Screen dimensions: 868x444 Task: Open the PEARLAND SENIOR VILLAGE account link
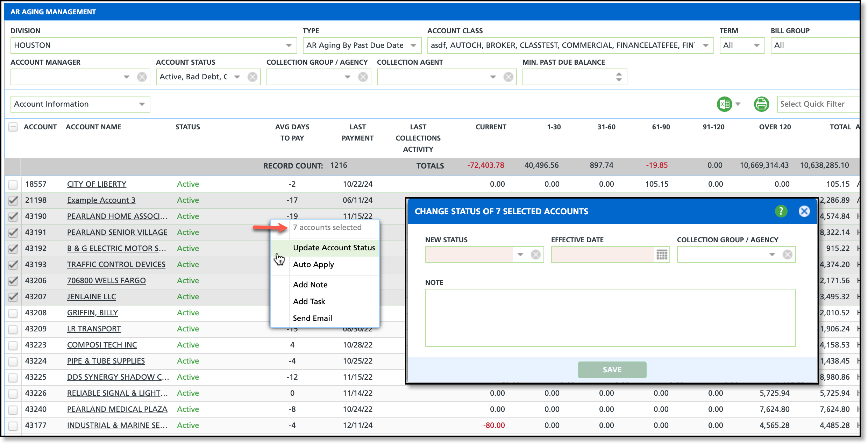[x=117, y=232]
